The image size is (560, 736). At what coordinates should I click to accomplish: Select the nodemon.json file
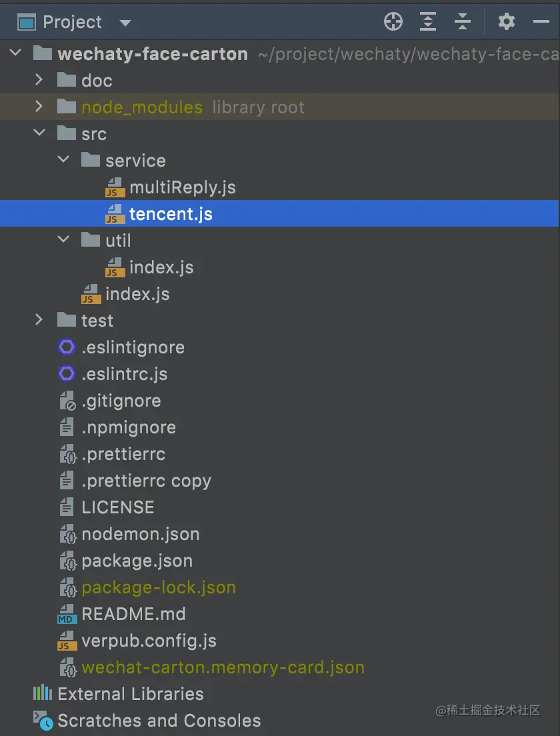140,534
